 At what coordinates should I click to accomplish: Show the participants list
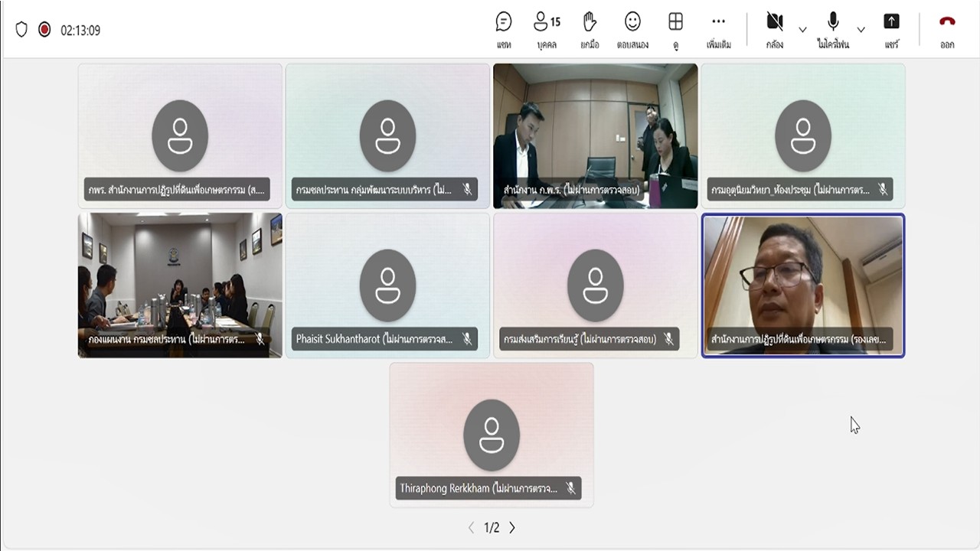(x=547, y=29)
